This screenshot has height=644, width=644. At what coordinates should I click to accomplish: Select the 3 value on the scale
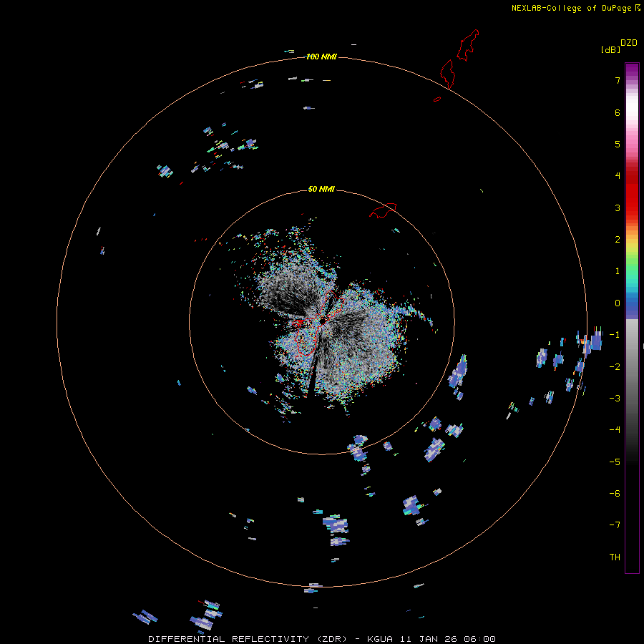tap(618, 208)
